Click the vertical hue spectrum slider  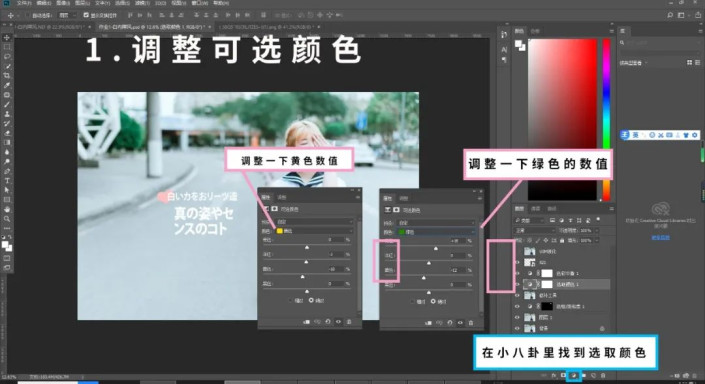tap(606, 119)
